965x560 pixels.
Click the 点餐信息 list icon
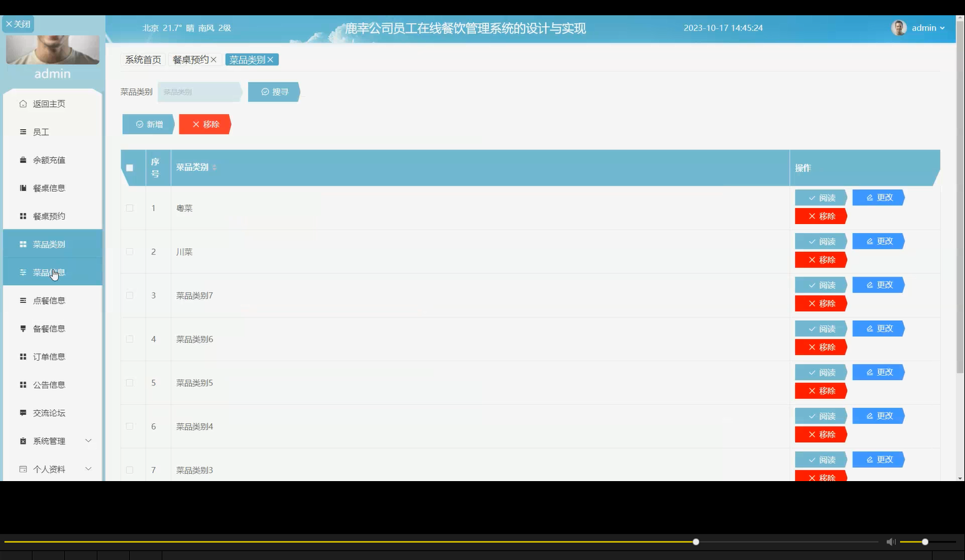(22, 300)
